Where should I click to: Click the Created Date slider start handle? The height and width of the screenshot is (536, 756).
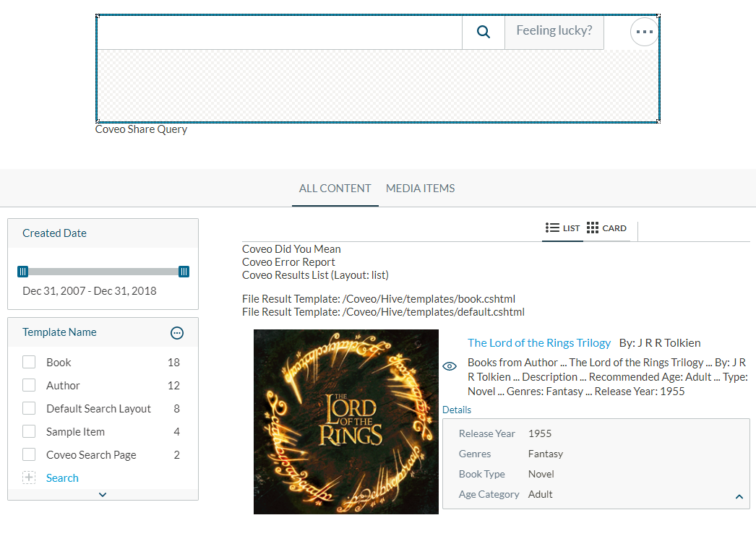click(x=22, y=272)
